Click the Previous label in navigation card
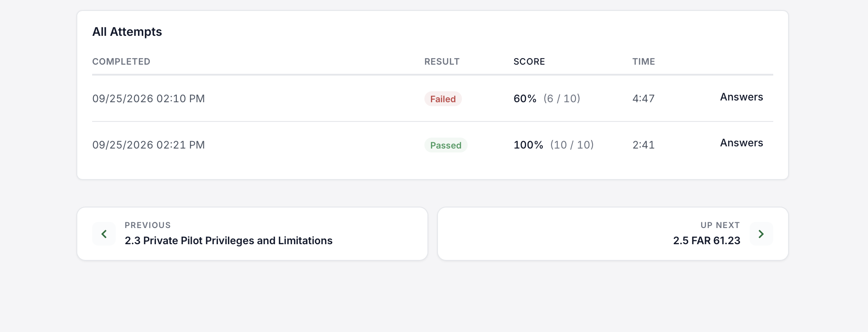The image size is (868, 332). tap(148, 225)
